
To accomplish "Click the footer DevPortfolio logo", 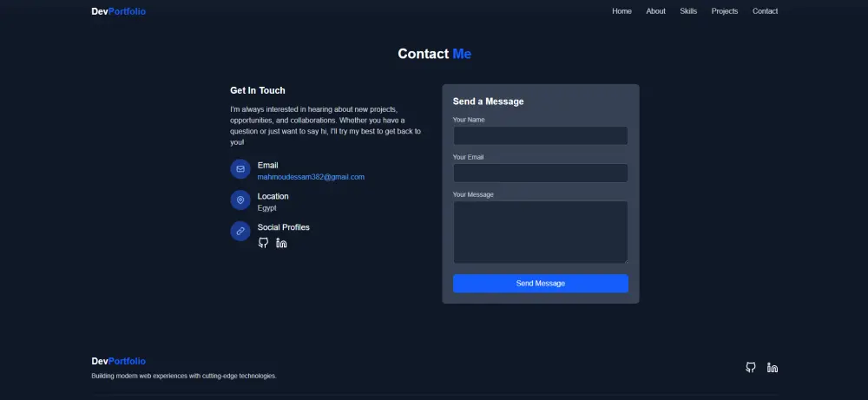I will 118,361.
